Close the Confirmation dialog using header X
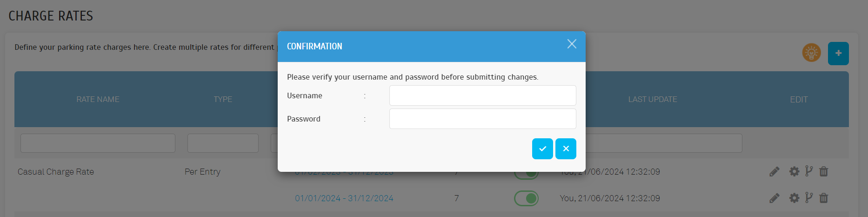The height and width of the screenshot is (217, 868). coord(572,44)
